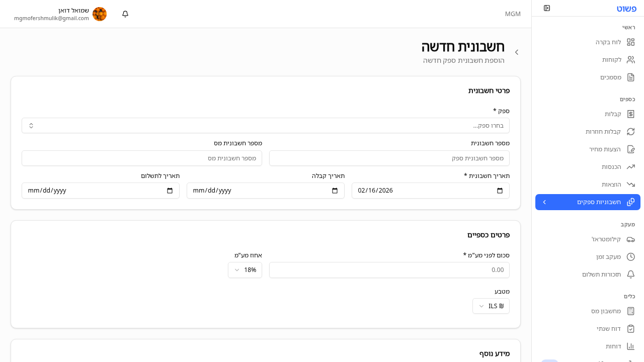Click the מחשבון מס tax calculator icon

click(x=631, y=311)
